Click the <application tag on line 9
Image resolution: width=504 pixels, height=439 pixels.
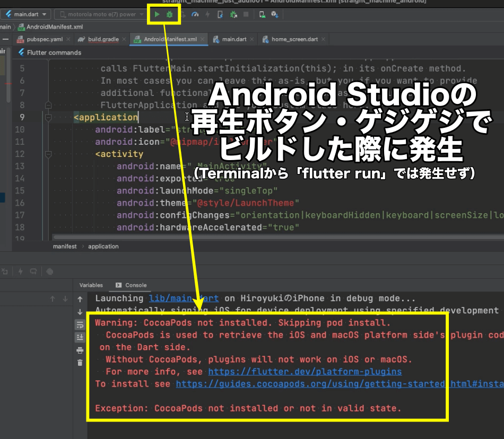[x=106, y=118]
